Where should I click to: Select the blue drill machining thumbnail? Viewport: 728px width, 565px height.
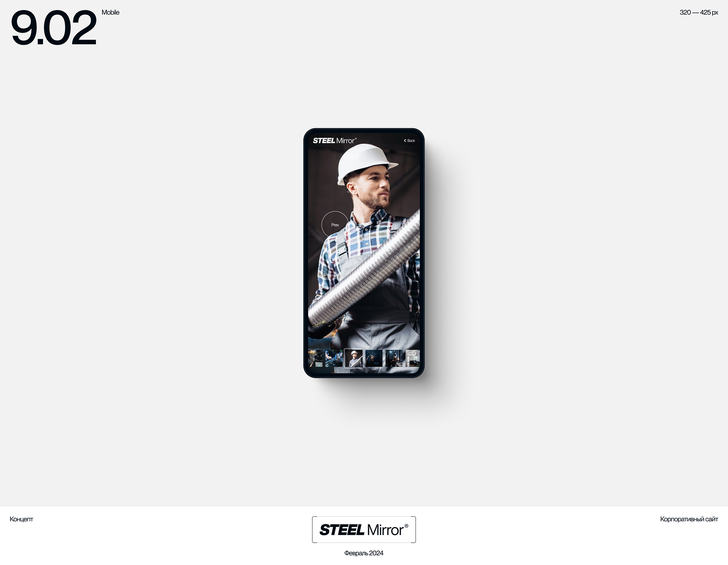tap(334, 358)
